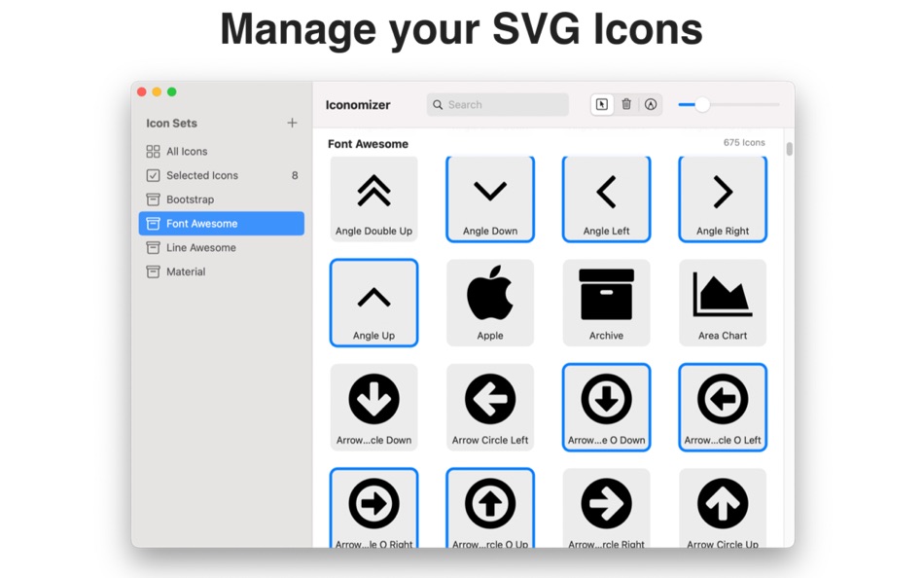
Task: Open the All Icons set
Action: click(189, 151)
